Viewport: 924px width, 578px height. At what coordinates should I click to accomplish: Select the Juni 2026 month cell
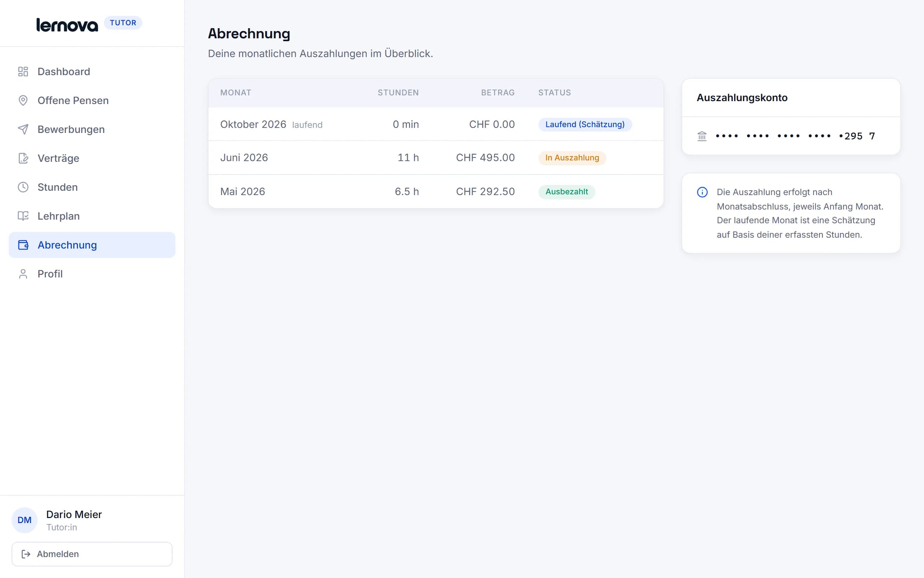[x=244, y=158]
